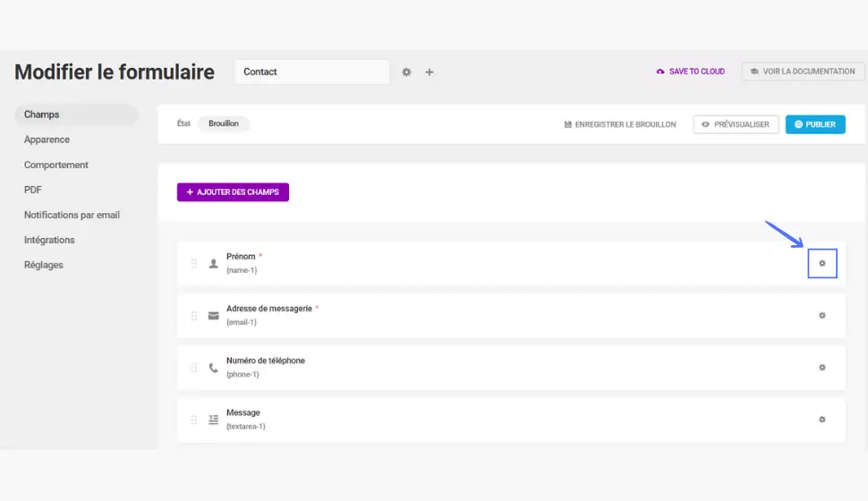Publish the form with Publier button

pos(815,124)
